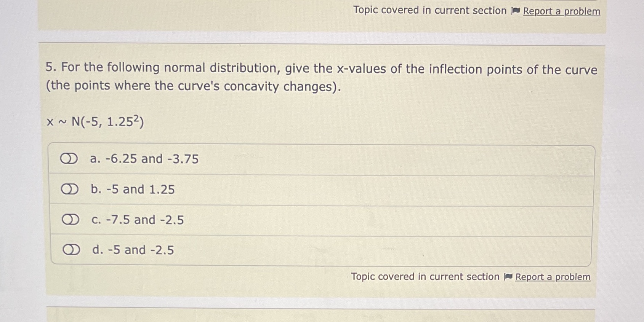Click the letter label for option d
The image size is (644, 322).
point(96,250)
